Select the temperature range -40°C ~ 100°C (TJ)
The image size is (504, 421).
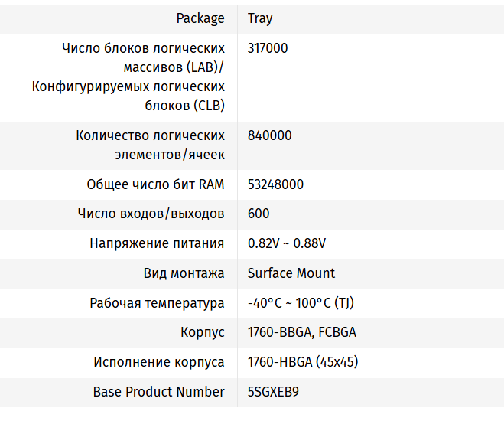[x=301, y=303]
